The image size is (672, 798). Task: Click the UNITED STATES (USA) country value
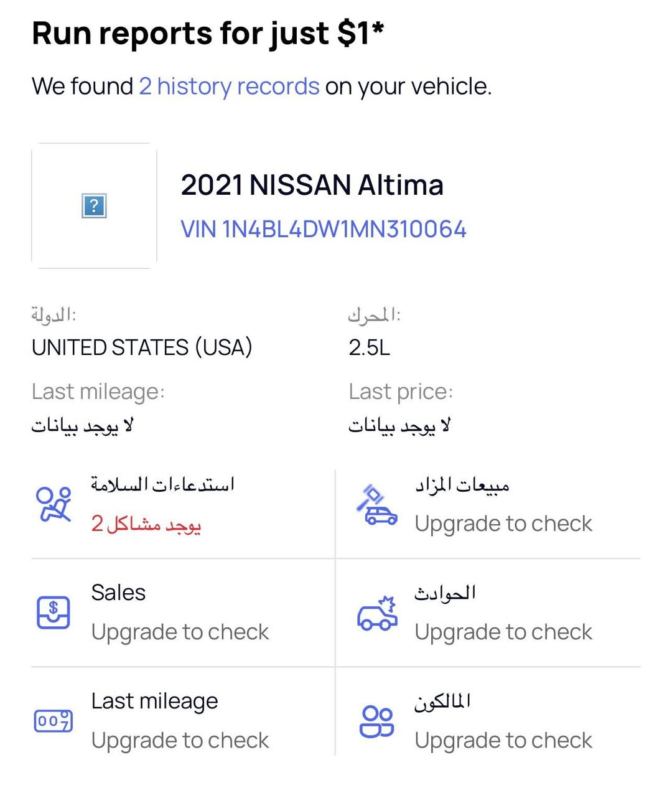tap(142, 347)
